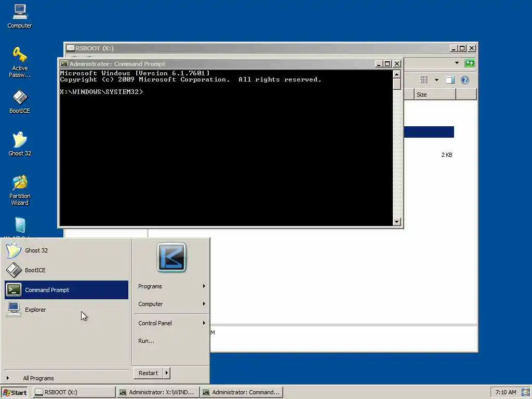Click the Explorer computer icon in Start menu
The height and width of the screenshot is (399, 532).
[x=14, y=310]
